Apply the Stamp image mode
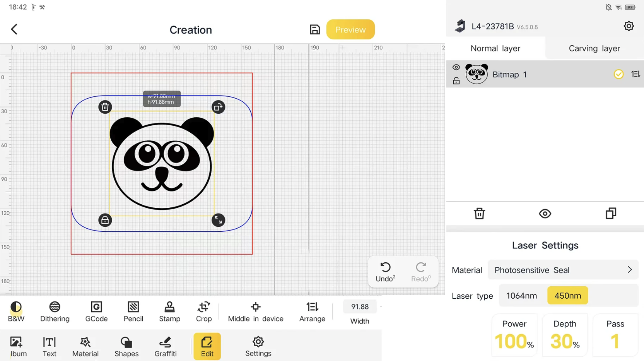Screen dimensions: 644x361 click(x=169, y=312)
